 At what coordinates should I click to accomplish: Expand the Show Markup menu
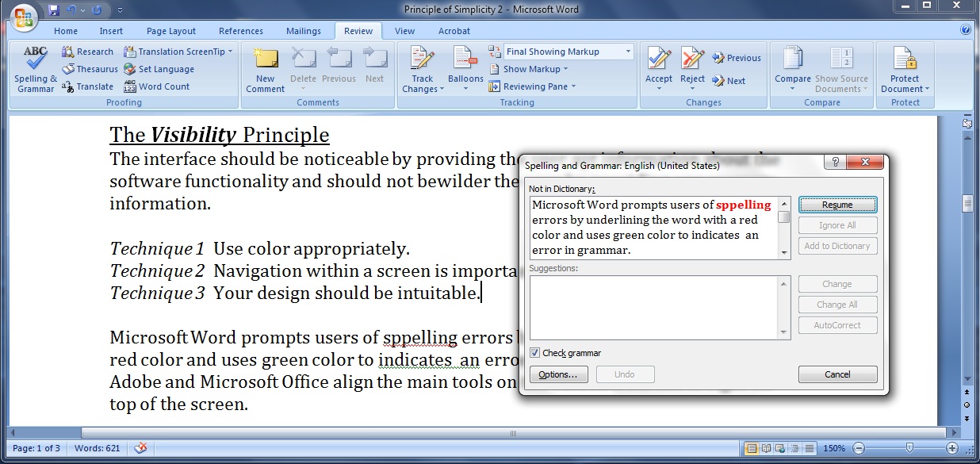click(529, 69)
